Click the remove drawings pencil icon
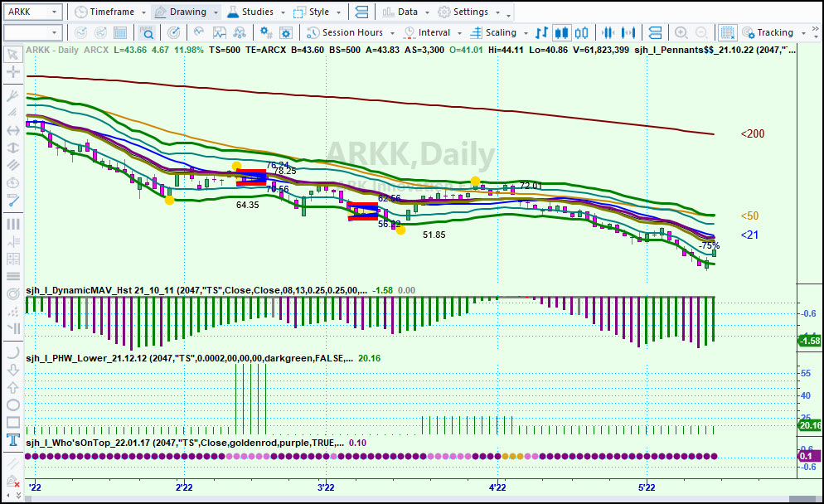 12,481
